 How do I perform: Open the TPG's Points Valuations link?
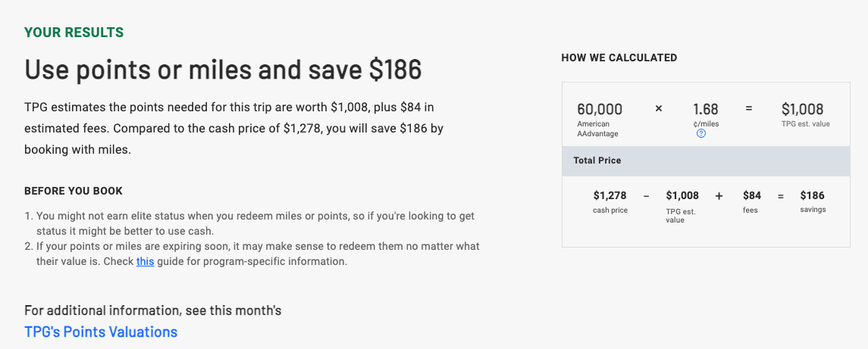(101, 332)
